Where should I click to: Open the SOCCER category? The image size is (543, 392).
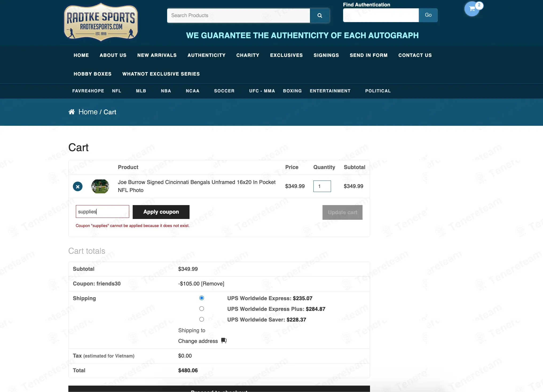(224, 91)
